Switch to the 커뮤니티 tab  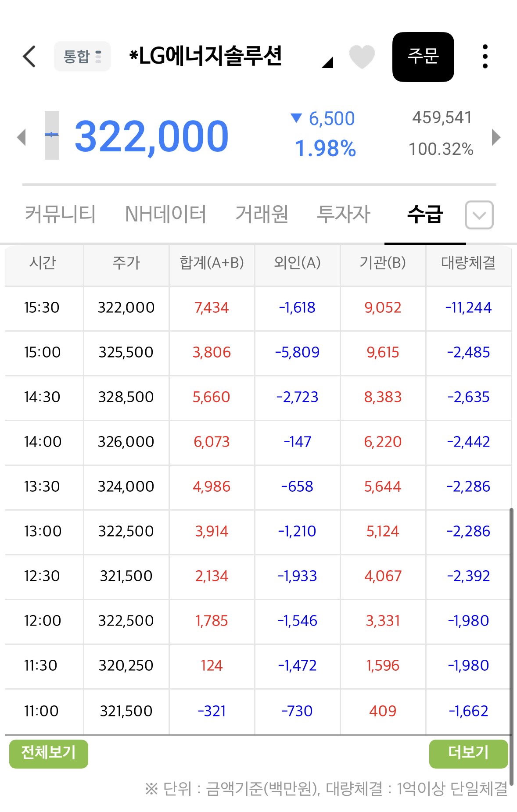[x=60, y=215]
